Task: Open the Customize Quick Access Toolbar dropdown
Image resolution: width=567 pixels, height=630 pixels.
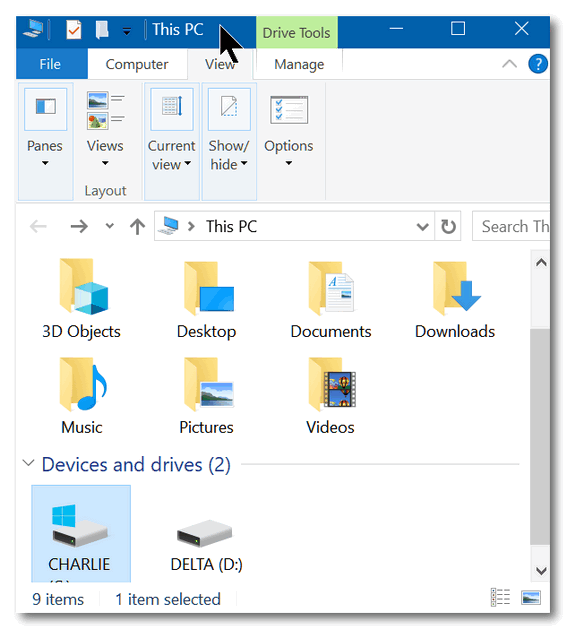Action: coord(127,31)
